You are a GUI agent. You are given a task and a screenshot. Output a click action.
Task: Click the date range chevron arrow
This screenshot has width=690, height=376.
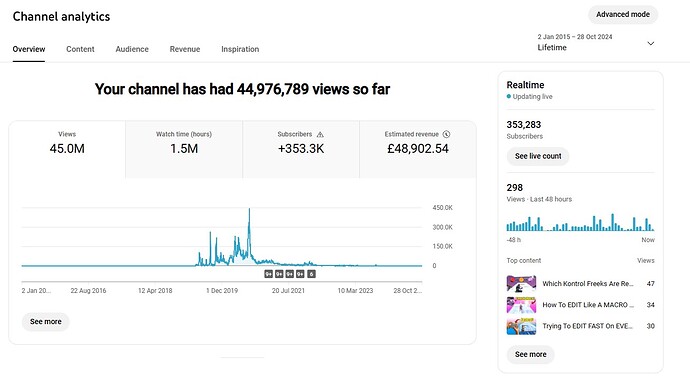650,43
